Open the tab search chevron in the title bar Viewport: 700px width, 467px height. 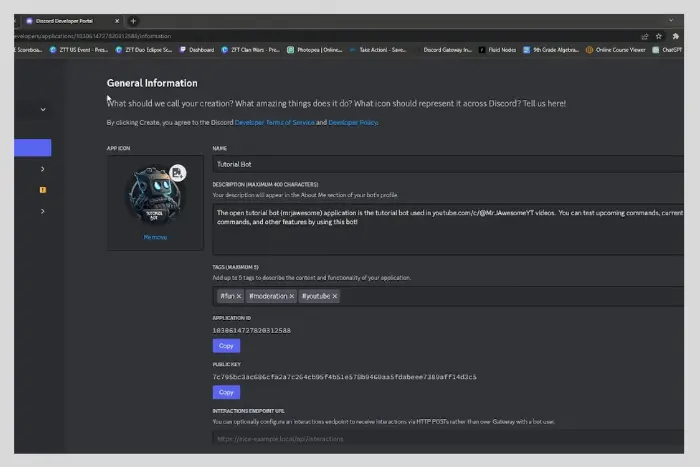coord(671,21)
